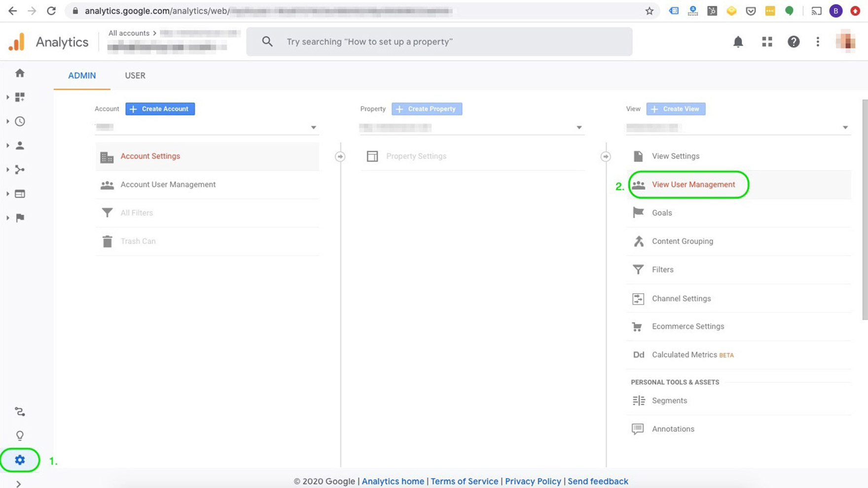Click the Google apps grid icon
Screen dimensions: 868x488
pos(767,42)
